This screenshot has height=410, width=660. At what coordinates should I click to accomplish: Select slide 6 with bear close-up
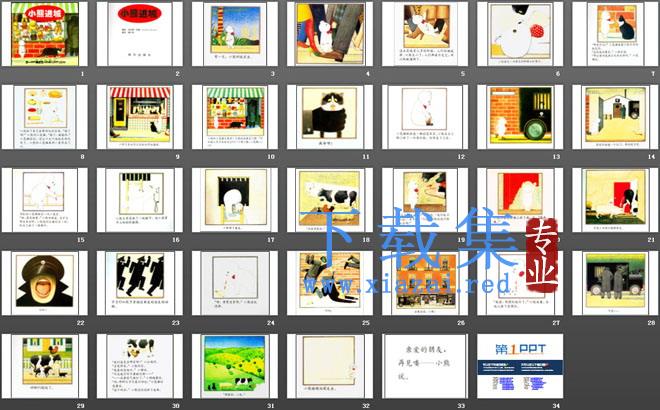tap(520, 34)
